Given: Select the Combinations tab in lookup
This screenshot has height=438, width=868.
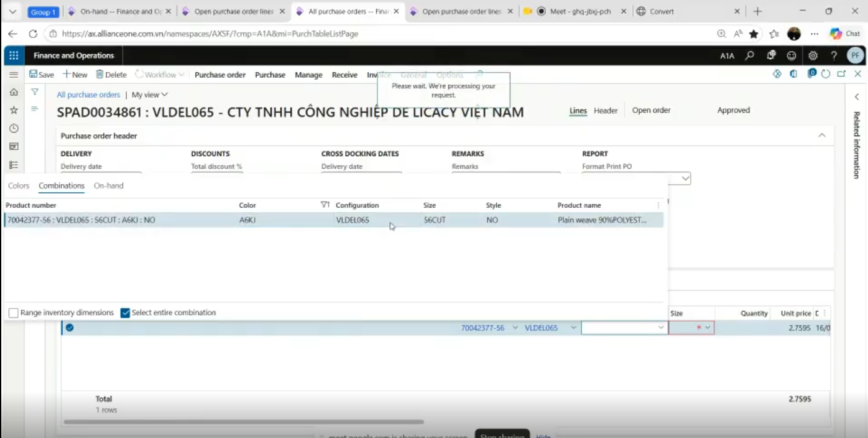Looking at the screenshot, I should (x=62, y=185).
